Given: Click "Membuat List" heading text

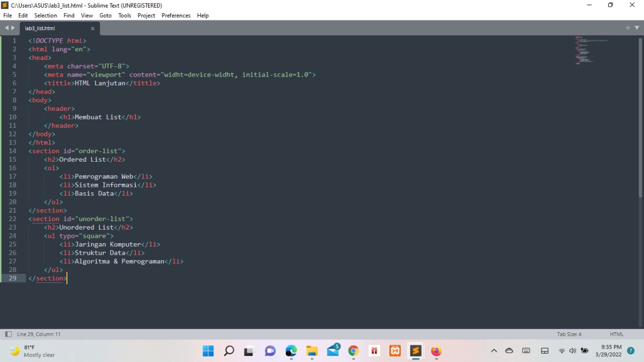Looking at the screenshot, I should pos(98,117).
